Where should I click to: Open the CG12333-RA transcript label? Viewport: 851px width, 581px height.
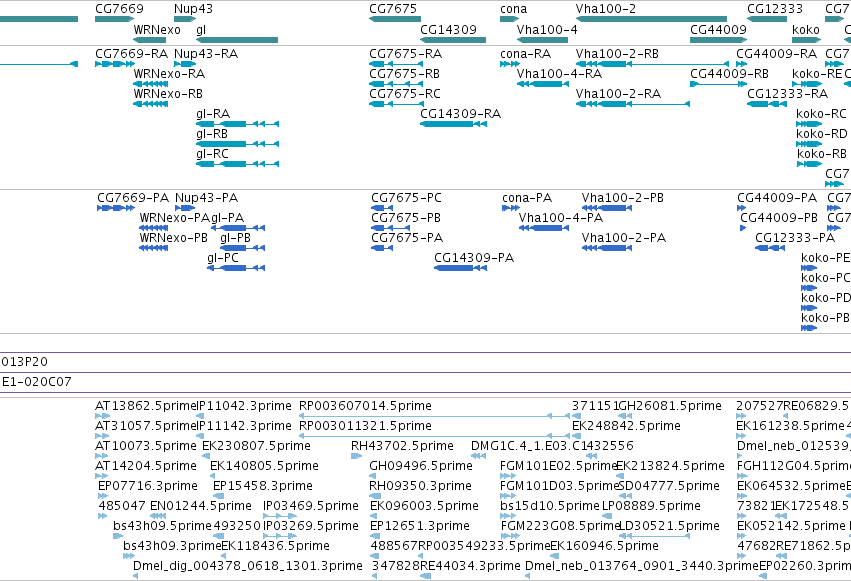pos(788,94)
